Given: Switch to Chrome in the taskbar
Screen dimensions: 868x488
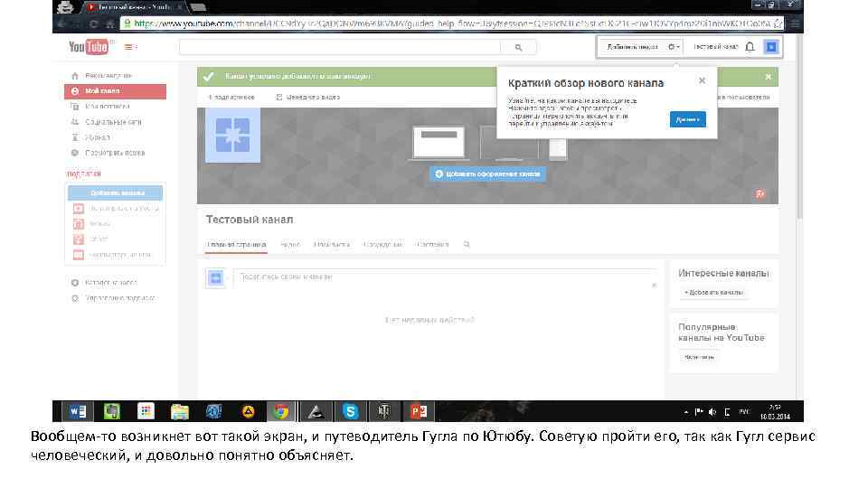Looking at the screenshot, I should [x=281, y=412].
